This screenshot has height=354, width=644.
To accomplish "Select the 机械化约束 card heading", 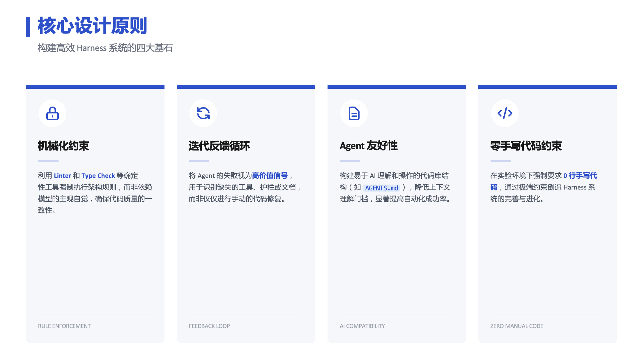I will (x=63, y=146).
